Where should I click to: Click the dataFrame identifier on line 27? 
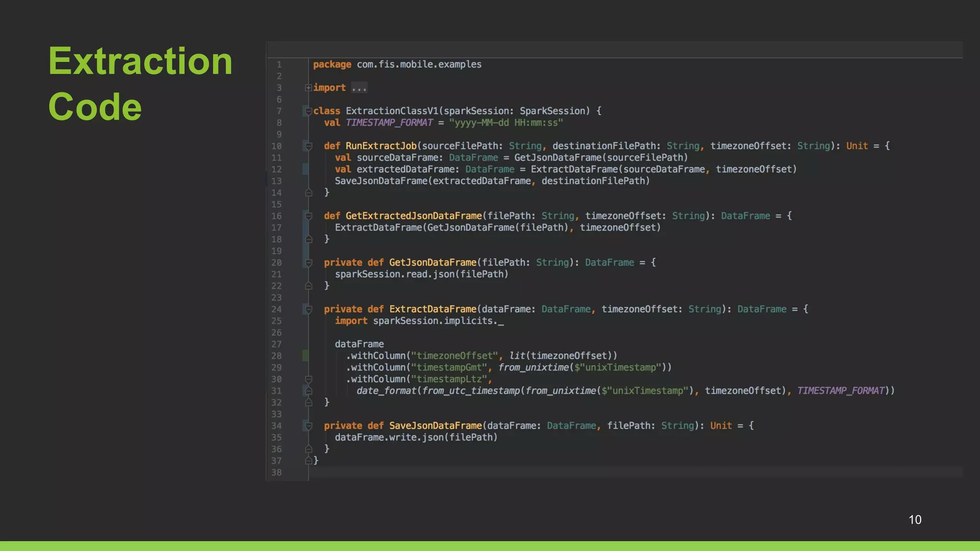point(359,344)
